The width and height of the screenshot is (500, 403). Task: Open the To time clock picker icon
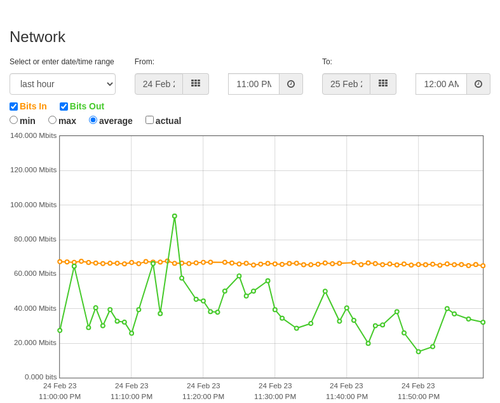pyautogui.click(x=478, y=84)
